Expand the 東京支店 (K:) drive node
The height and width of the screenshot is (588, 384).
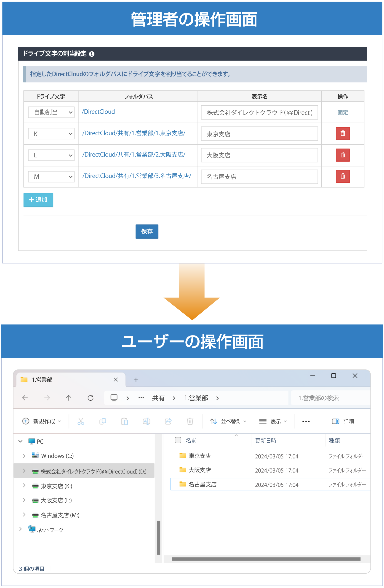tap(24, 485)
